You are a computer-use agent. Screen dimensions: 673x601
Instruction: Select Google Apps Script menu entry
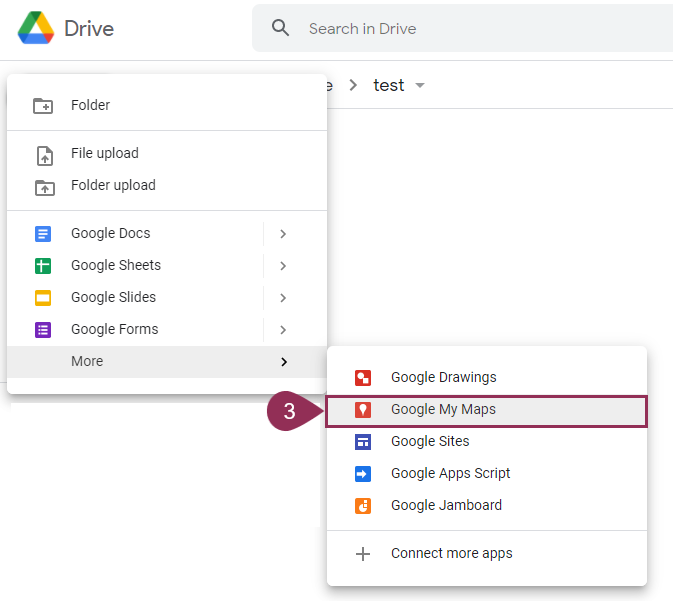(450, 474)
